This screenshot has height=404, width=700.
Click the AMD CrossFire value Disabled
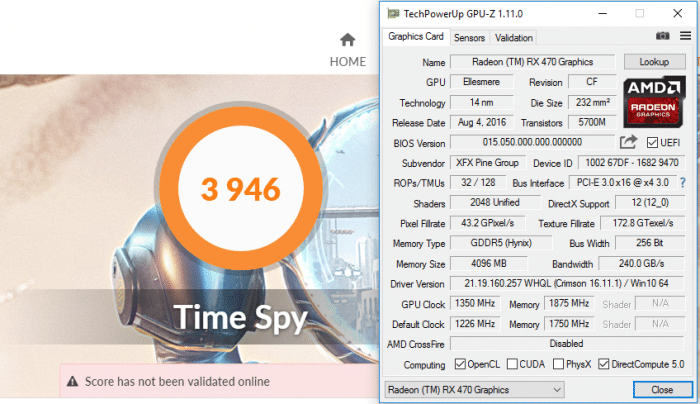[x=567, y=344]
